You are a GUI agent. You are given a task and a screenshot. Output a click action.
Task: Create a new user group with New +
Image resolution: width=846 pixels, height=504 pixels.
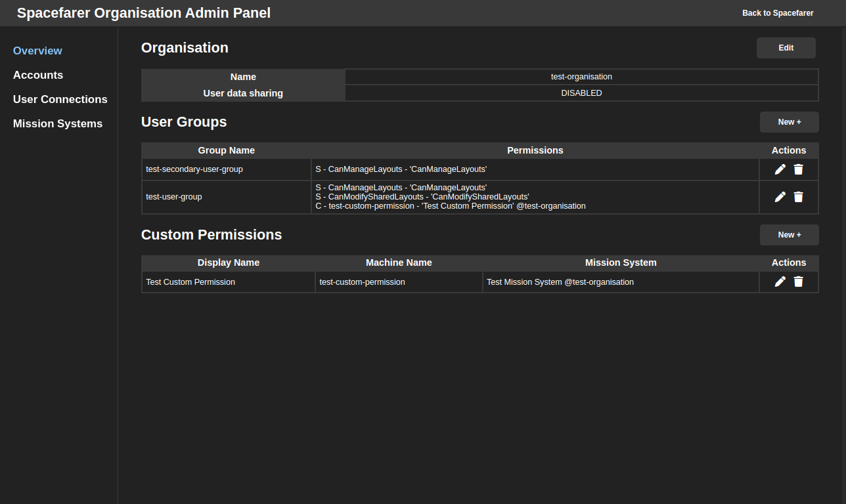point(790,122)
